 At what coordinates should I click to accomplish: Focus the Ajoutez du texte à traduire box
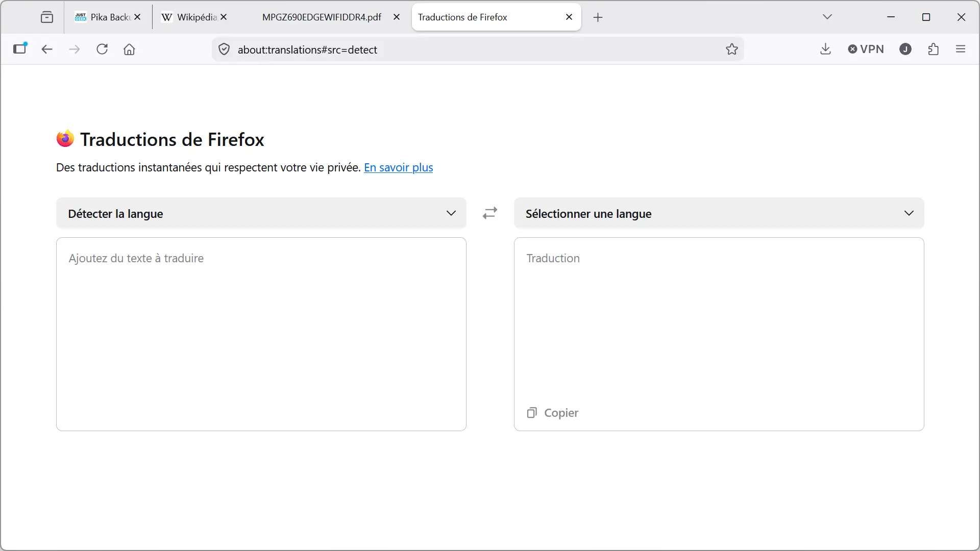[261, 334]
